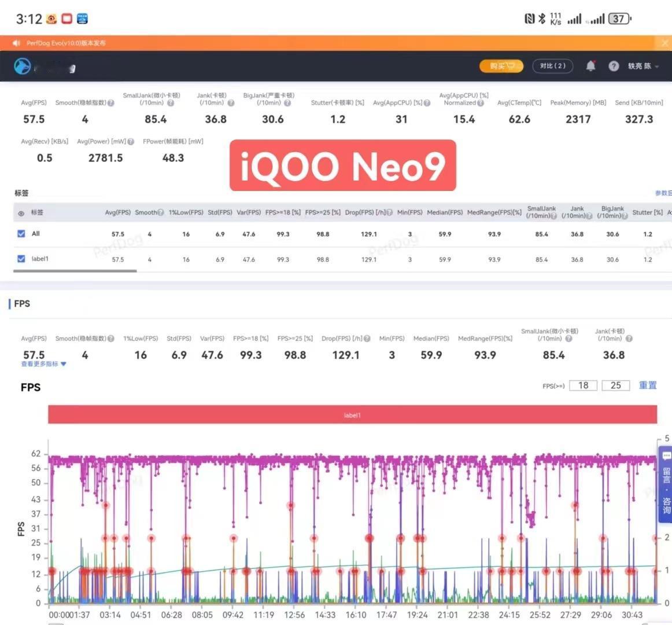Image resolution: width=672 pixels, height=625 pixels.
Task: Click help icon beside FPS section SmallJank
Action: (568, 339)
